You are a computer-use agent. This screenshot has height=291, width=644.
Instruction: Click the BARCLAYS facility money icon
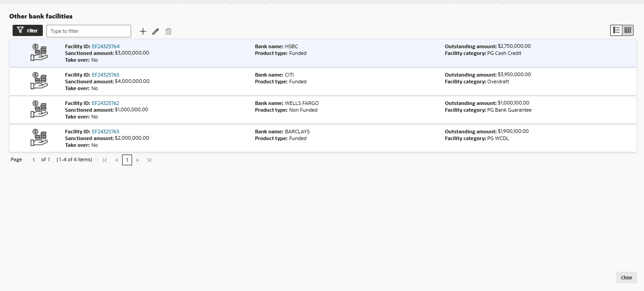click(x=39, y=138)
